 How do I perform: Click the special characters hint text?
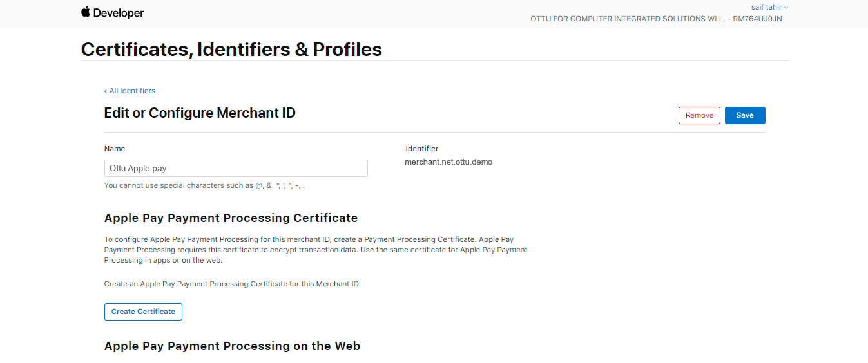[204, 186]
